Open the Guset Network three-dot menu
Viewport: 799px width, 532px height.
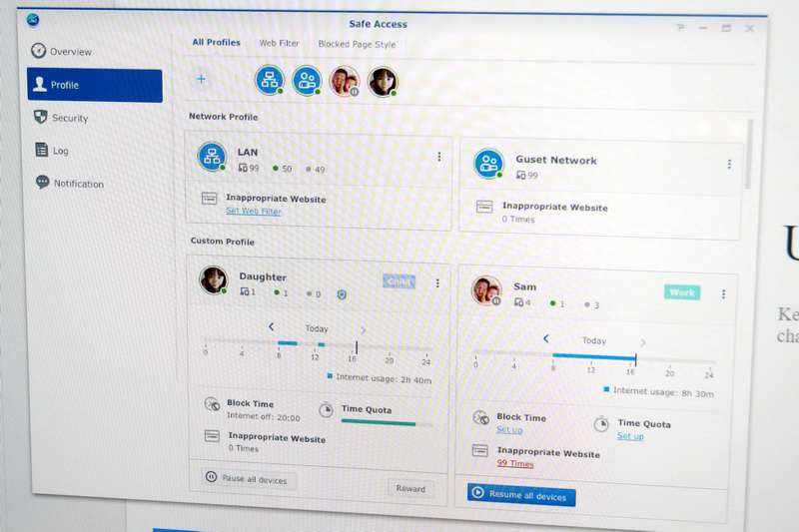729,164
